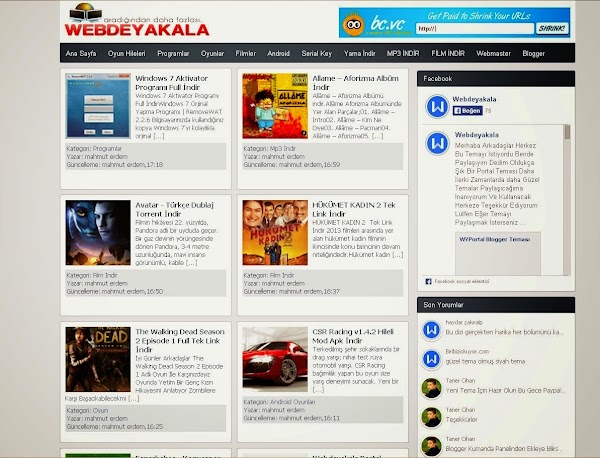Click the Webdeyakala Facebook page avatar at top
Image resolution: width=600 pixels, height=458 pixels.
click(x=437, y=106)
